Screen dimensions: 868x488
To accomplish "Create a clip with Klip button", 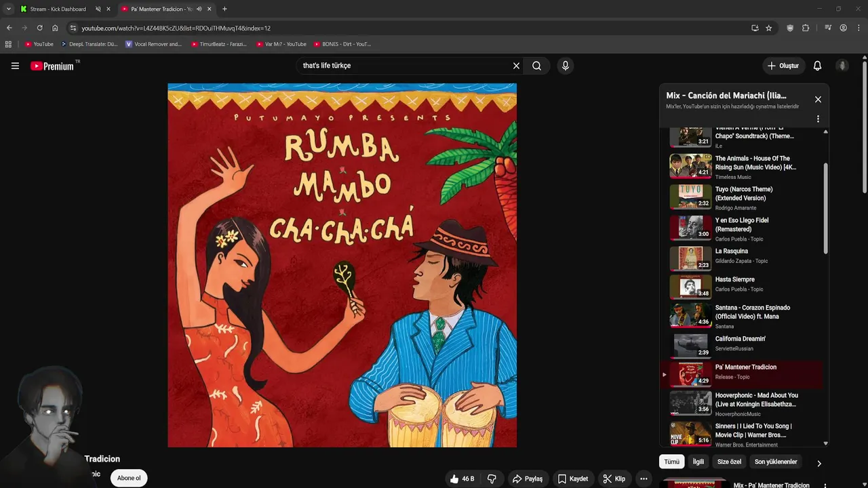I will coord(614,479).
